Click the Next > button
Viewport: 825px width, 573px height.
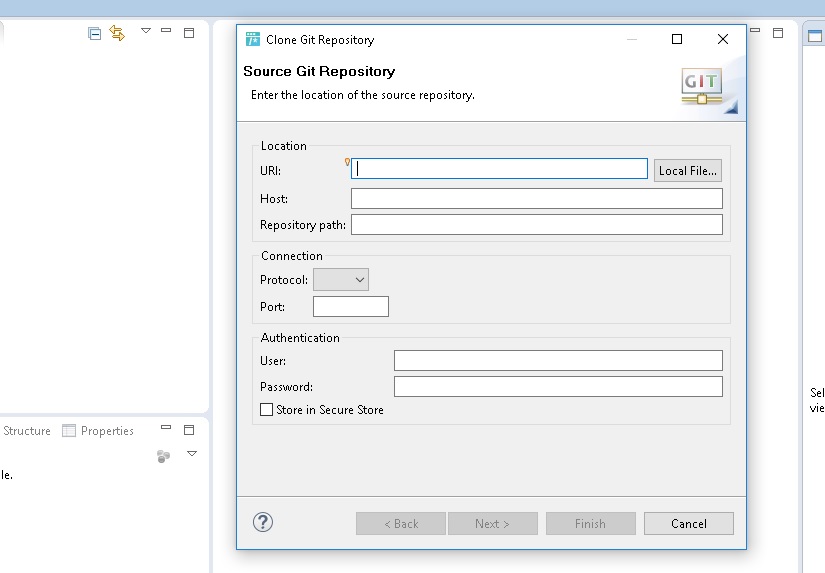pos(492,524)
